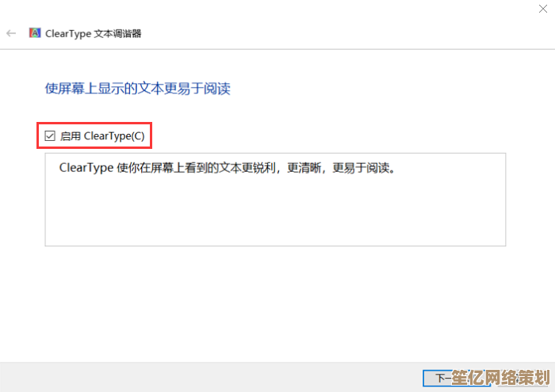Click the 笙亿网络策划 watermark text
This screenshot has height=392, width=555.
(500, 378)
